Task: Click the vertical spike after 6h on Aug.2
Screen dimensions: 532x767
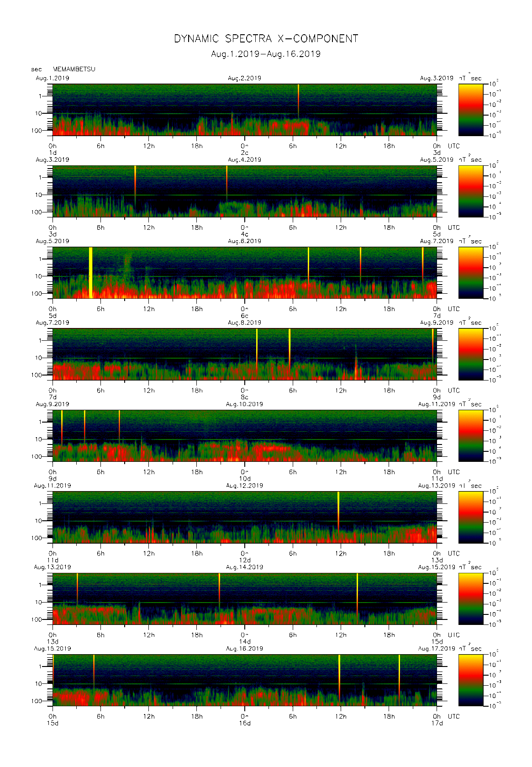Action: click(298, 101)
